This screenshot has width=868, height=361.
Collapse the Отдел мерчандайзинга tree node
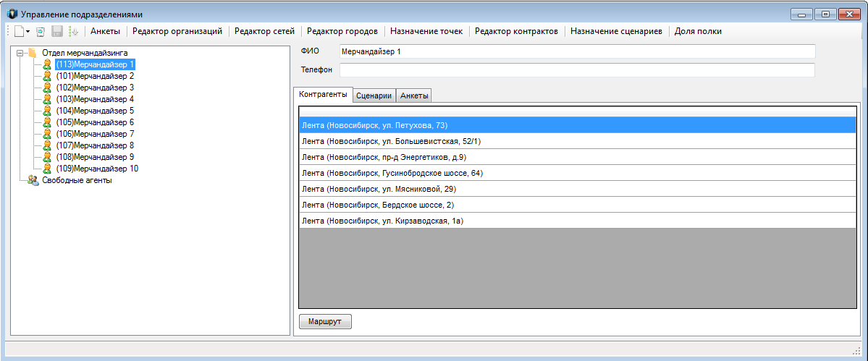tap(20, 53)
